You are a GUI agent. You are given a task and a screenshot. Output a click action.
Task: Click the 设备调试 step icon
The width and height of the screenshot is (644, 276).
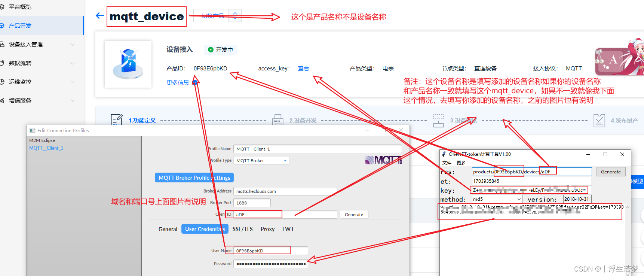coord(438,120)
